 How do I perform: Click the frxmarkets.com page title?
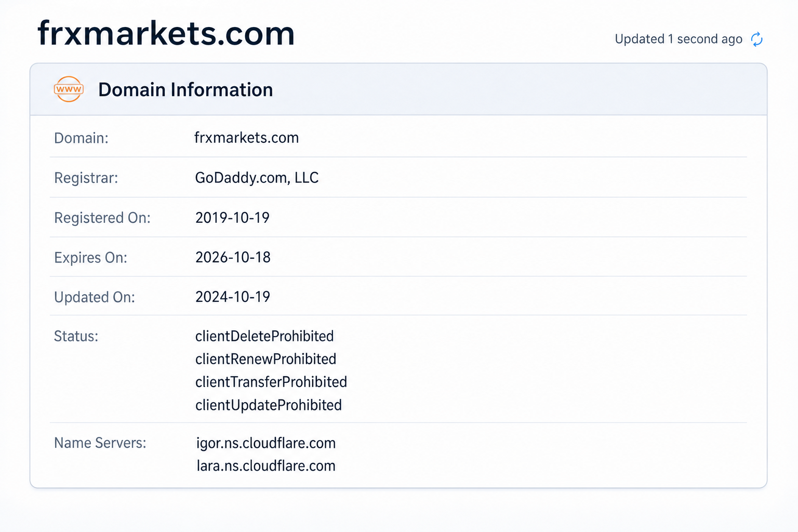point(166,33)
